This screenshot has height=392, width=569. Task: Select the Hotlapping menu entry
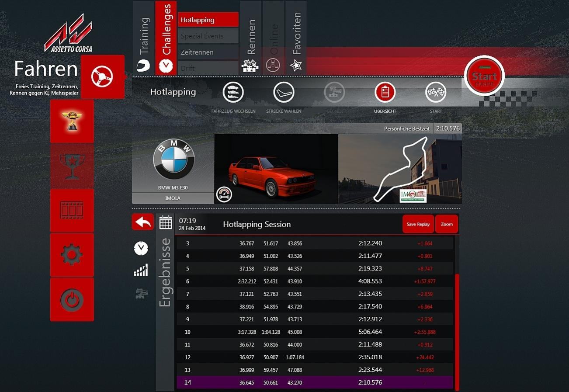click(208, 20)
